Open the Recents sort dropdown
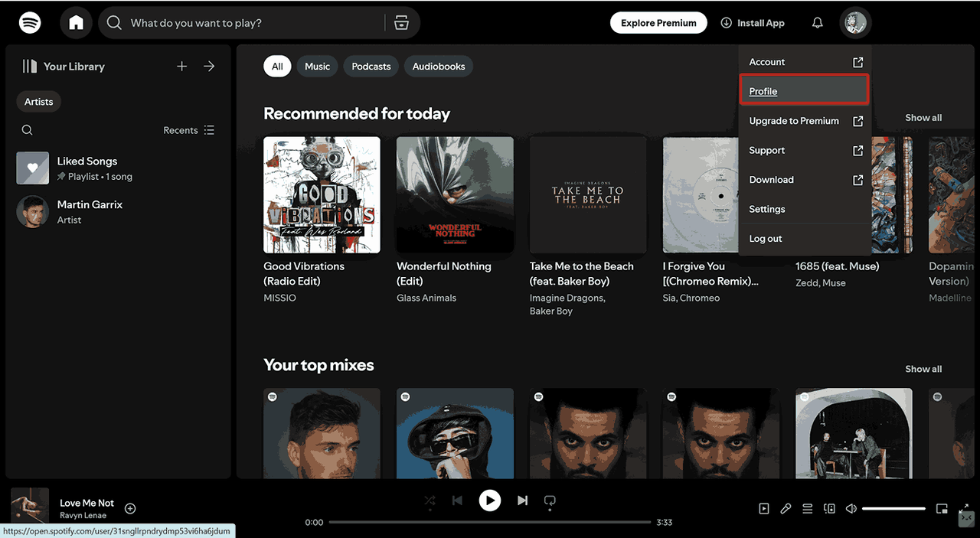The image size is (980, 538). tap(189, 130)
